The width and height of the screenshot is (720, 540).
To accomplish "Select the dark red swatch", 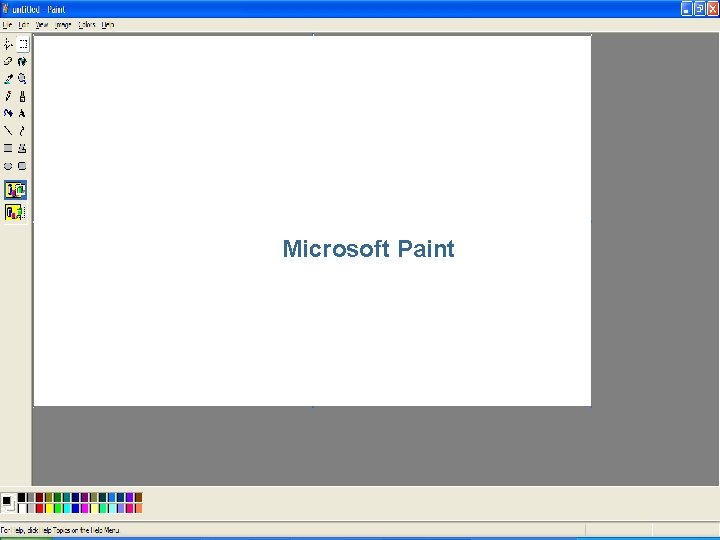I will pyautogui.click(x=39, y=497).
